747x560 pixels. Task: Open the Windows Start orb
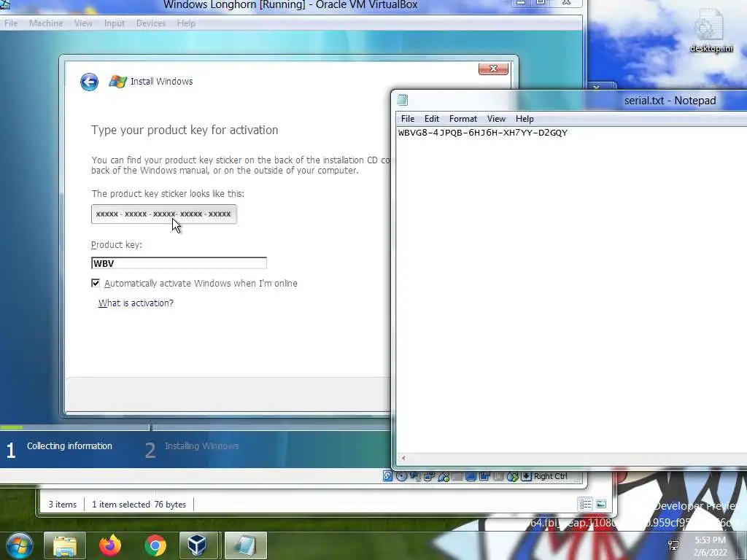coord(20,545)
